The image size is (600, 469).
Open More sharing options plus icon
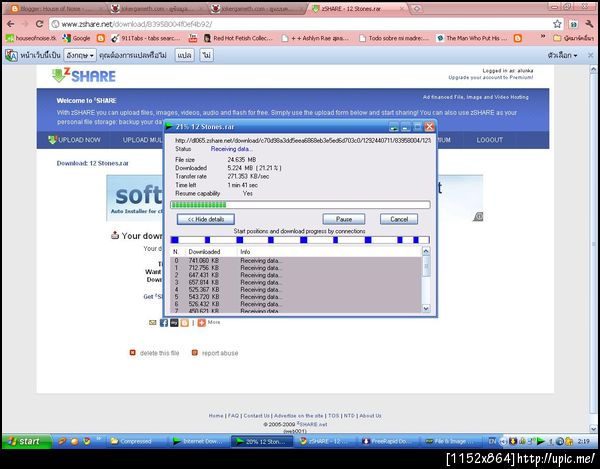point(202,322)
